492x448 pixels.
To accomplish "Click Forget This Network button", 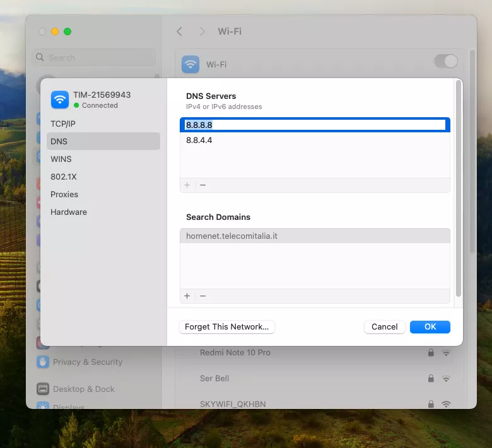I will 227,327.
